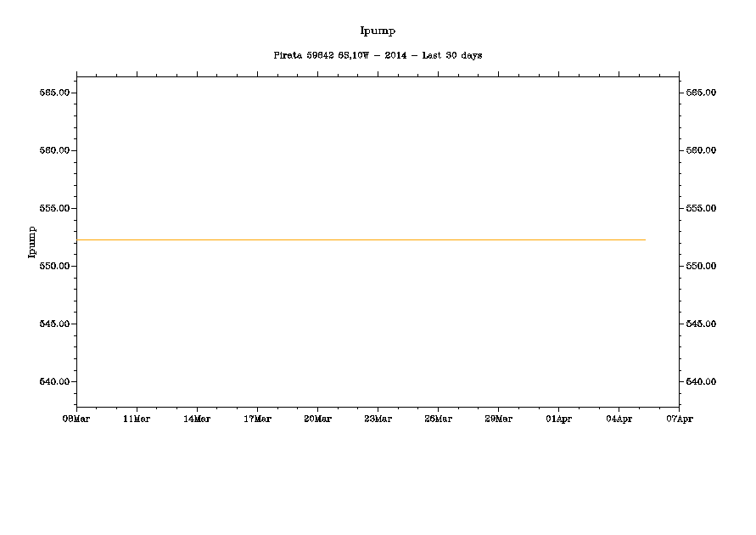Select the 11Mar date tick label
Viewport: 756px width, 535px height.
[137, 419]
